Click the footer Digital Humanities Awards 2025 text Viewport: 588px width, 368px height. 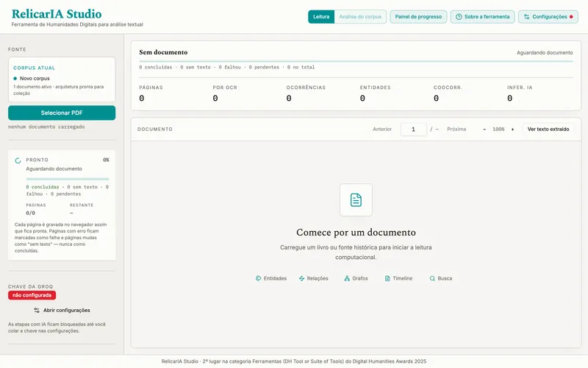click(x=390, y=361)
